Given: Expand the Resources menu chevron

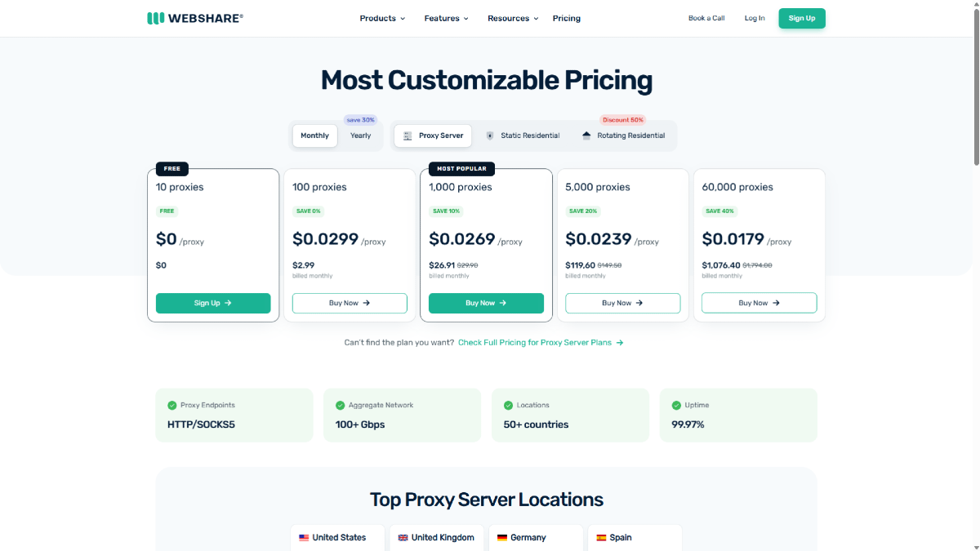Looking at the screenshot, I should pos(536,19).
